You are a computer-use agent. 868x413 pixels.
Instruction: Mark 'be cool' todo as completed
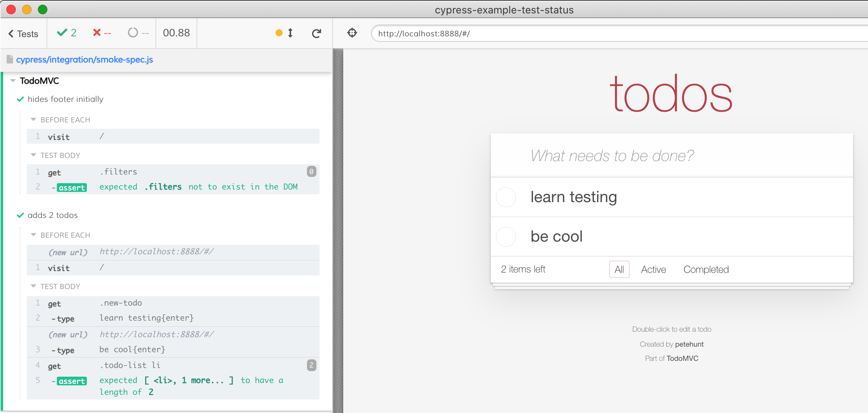(x=505, y=237)
